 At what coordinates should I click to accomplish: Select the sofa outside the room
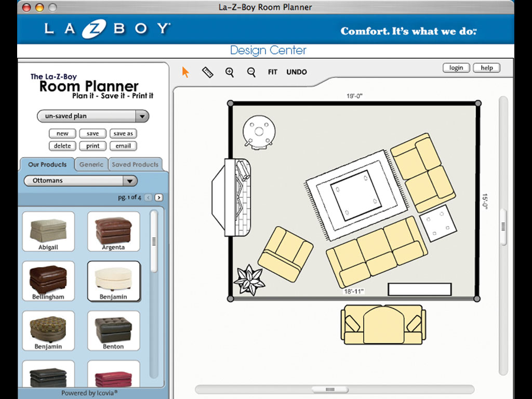[x=383, y=325]
